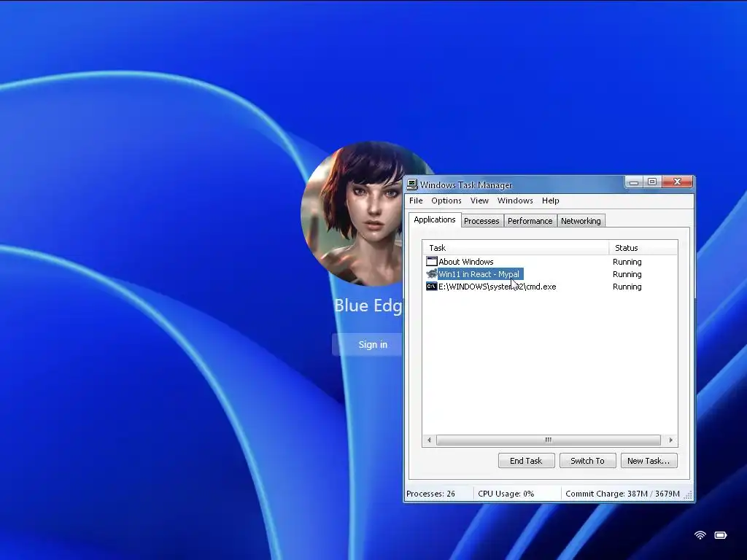Select the cmd.exe task row
This screenshot has height=560, width=747.
549,286
